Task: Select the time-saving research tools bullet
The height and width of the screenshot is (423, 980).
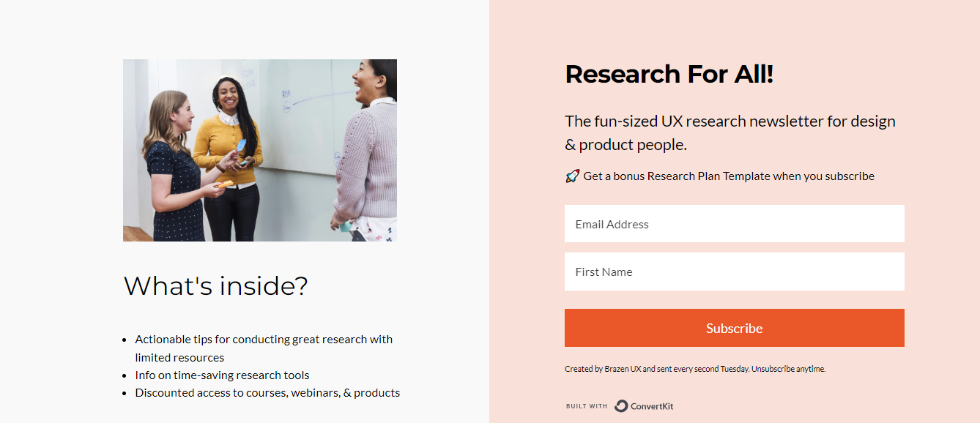Action: pyautogui.click(x=222, y=375)
